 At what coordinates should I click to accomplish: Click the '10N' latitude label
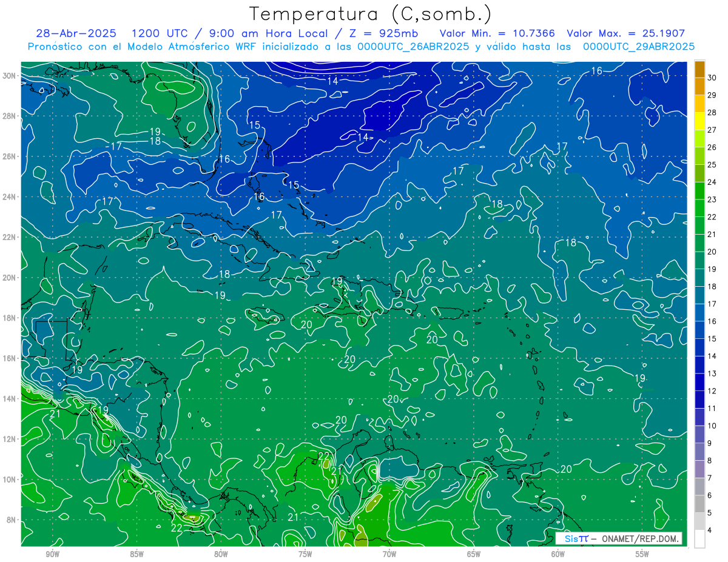click(9, 480)
